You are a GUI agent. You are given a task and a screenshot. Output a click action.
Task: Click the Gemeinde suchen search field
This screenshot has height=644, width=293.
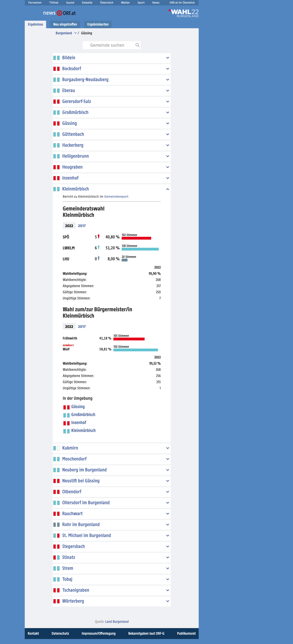112,45
